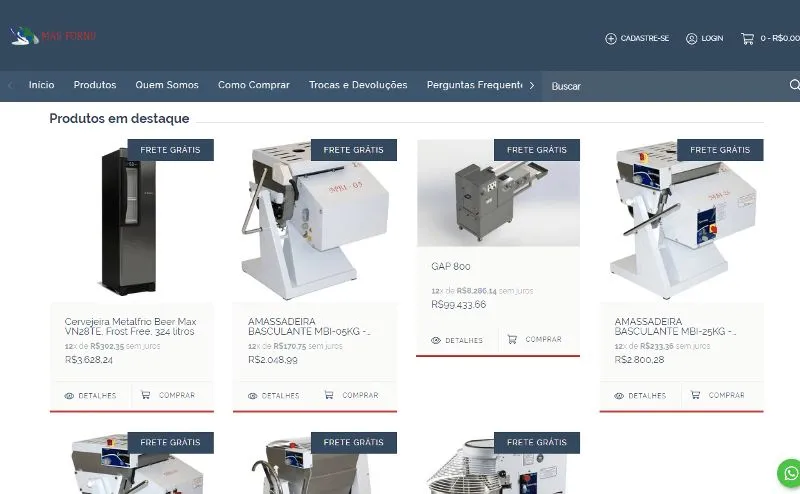Click Comprar for Cervejeira Metalfrio

pyautogui.click(x=168, y=395)
